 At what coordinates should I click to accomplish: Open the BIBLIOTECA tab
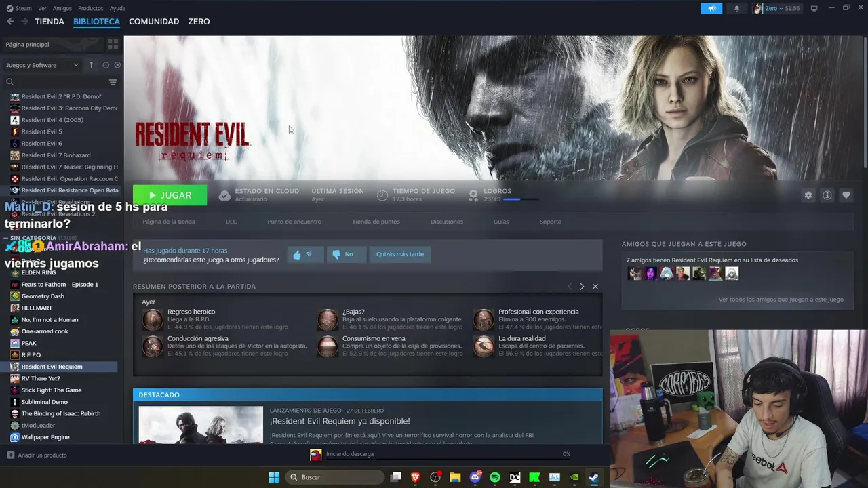pyautogui.click(x=96, y=22)
